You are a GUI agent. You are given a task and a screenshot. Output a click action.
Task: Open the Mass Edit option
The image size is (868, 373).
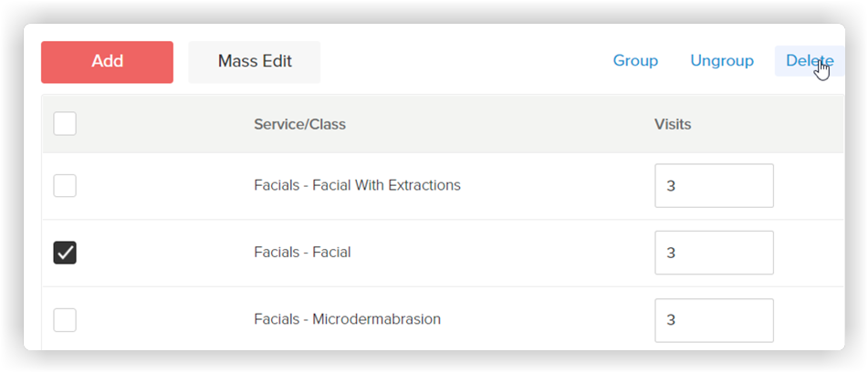pyautogui.click(x=255, y=62)
